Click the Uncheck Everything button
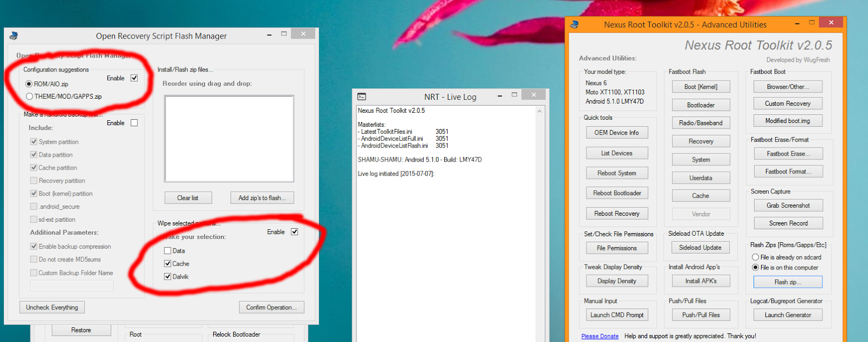 (x=52, y=307)
